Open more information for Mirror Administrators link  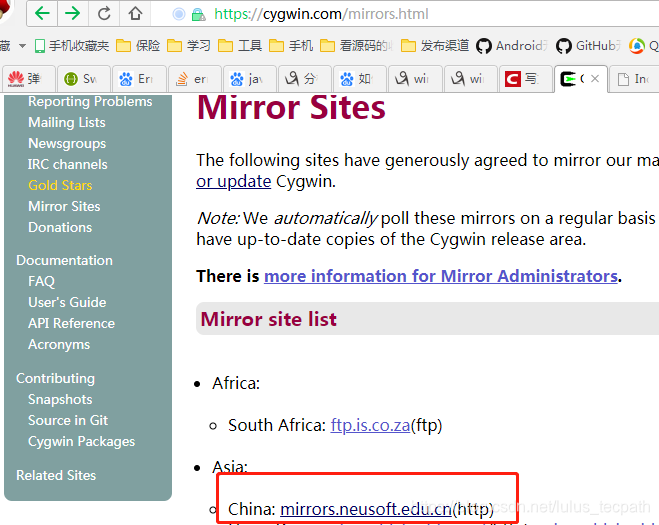[441, 276]
